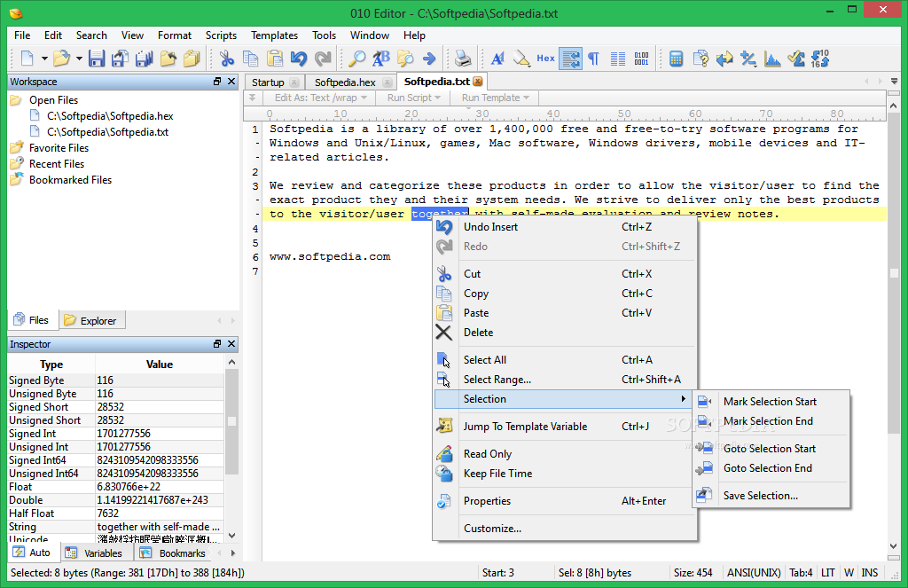908x588 pixels.
Task: Toggle Hex edit mode
Action: coord(545,59)
